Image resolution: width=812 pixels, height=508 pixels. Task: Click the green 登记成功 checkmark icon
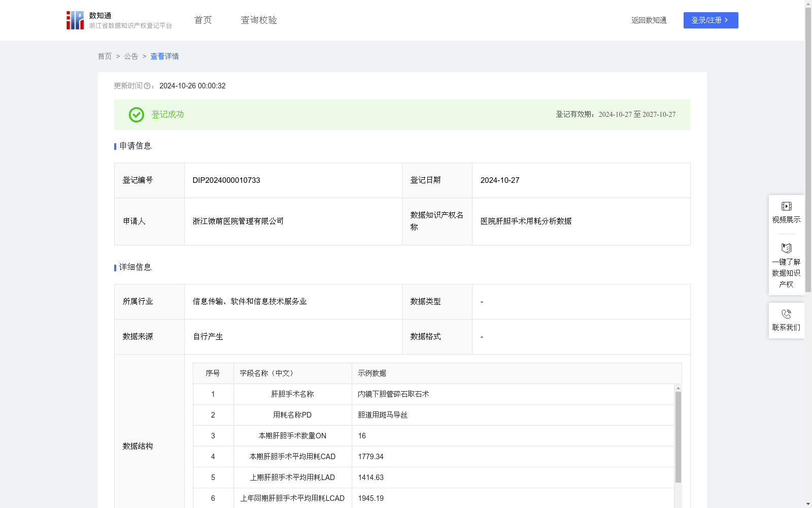(137, 115)
